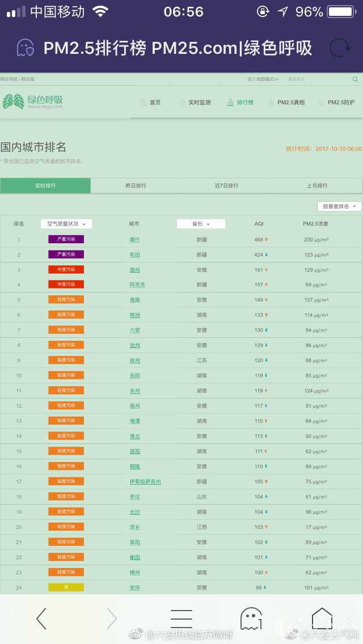The image size is (363, 644).
Task: Go to browser home page icon
Action: pos(322,618)
